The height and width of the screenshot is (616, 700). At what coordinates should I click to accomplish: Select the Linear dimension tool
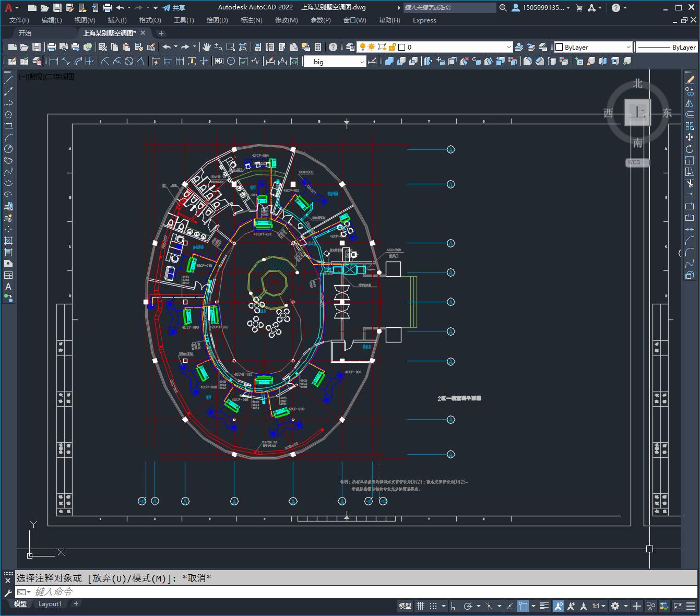click(54, 61)
